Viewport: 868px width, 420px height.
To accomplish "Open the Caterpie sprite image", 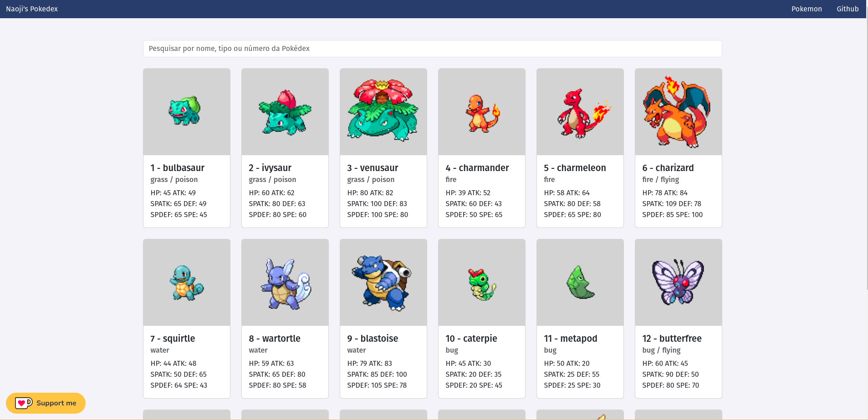I will (x=481, y=284).
